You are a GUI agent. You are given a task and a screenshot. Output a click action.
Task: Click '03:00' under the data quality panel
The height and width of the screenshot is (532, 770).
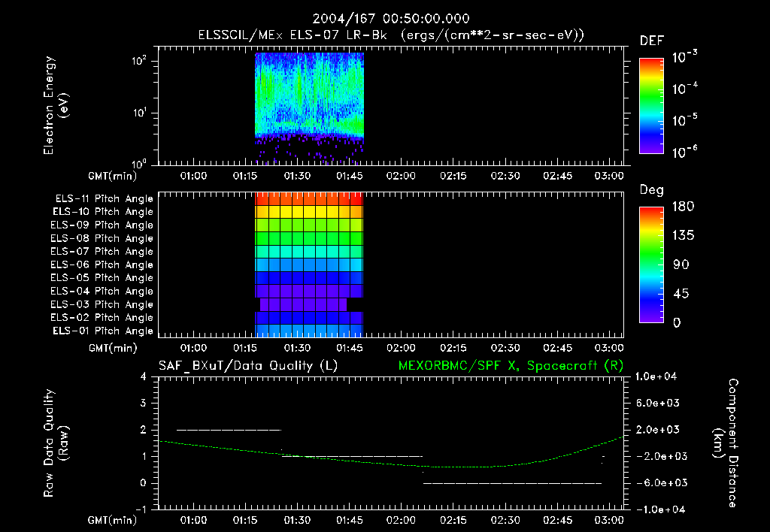coord(609,520)
